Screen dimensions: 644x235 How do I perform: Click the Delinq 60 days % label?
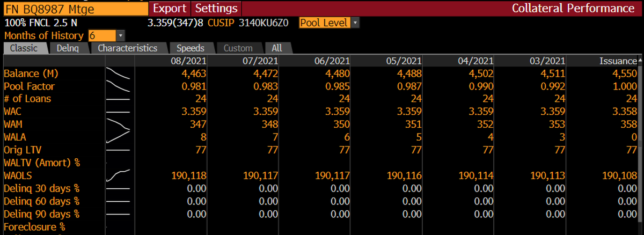pyautogui.click(x=41, y=201)
